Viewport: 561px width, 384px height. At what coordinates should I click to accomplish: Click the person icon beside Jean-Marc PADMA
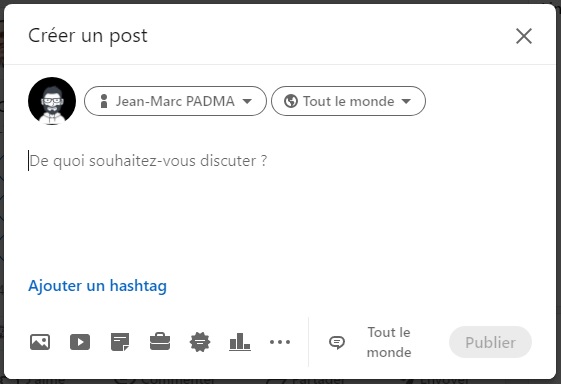(104, 101)
